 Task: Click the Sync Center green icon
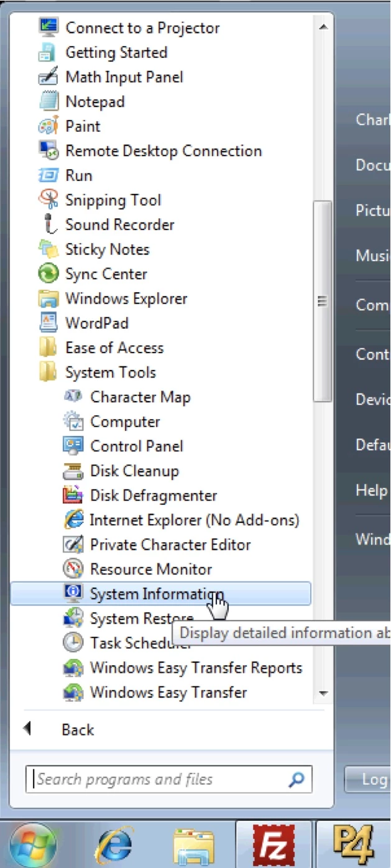coord(48,274)
